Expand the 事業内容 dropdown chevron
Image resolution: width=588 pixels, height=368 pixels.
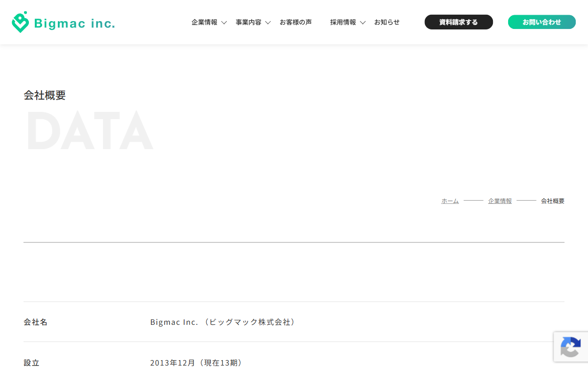268,23
